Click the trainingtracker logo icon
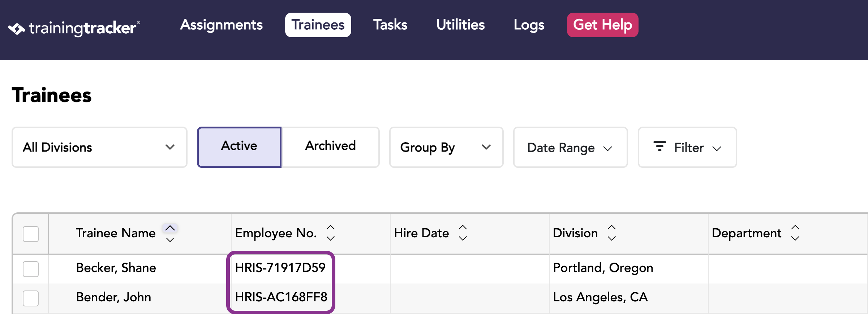Screen dimensions: 868x314 point(17,29)
